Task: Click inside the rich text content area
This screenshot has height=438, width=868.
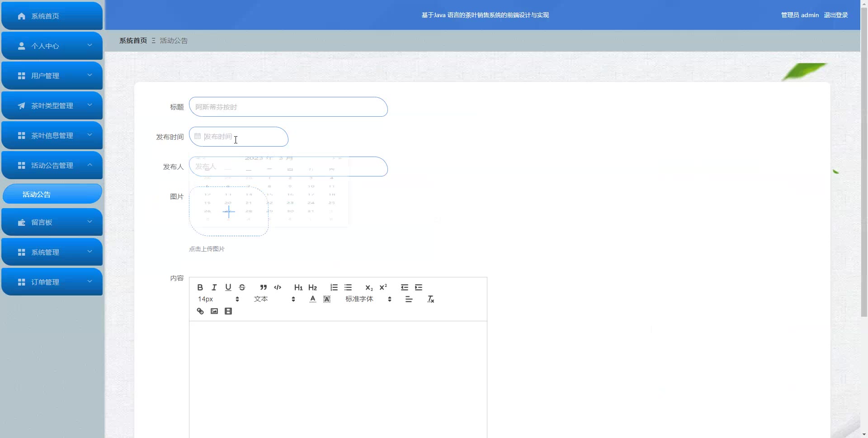Action: tap(338, 379)
